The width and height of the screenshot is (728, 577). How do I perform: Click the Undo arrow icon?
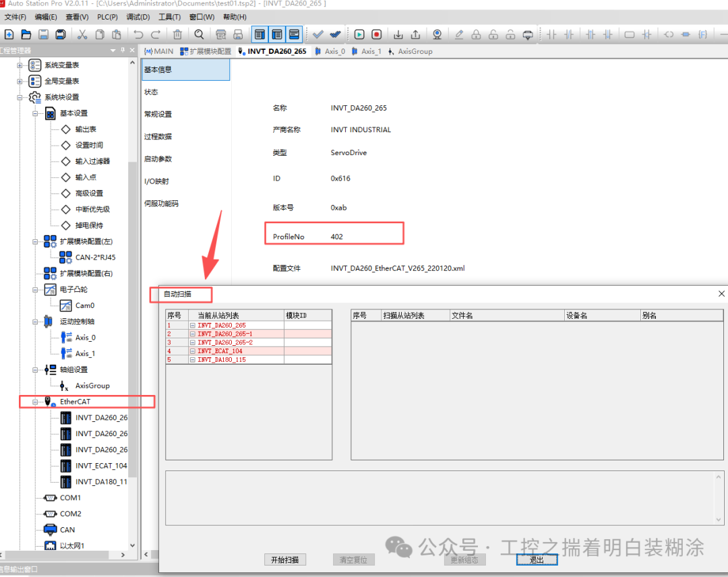pos(138,34)
